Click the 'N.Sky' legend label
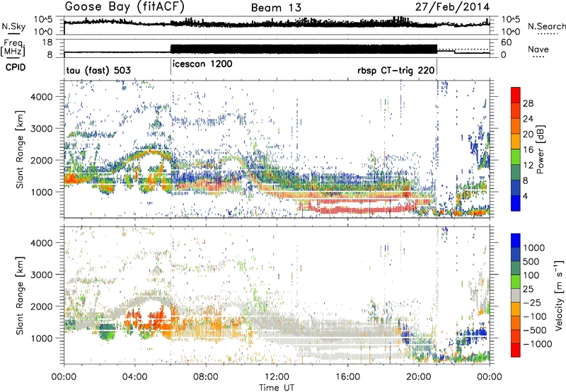The height and width of the screenshot is (392, 566). click(12, 26)
